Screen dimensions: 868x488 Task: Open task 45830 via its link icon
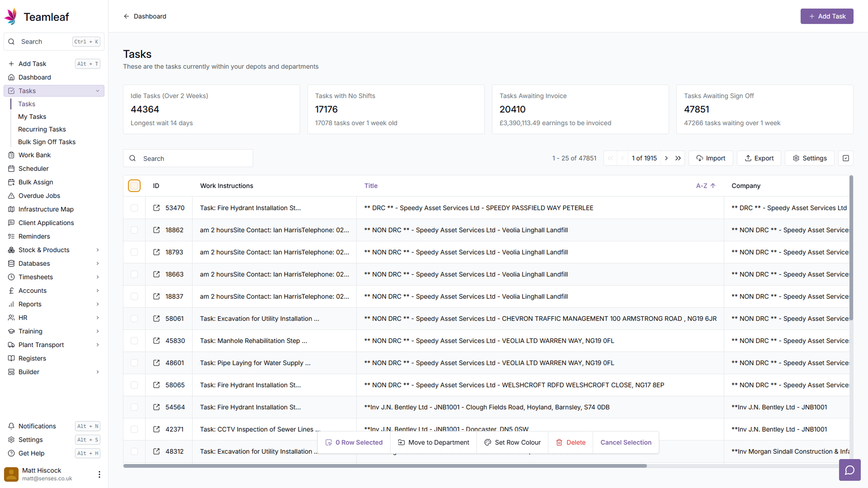156,341
